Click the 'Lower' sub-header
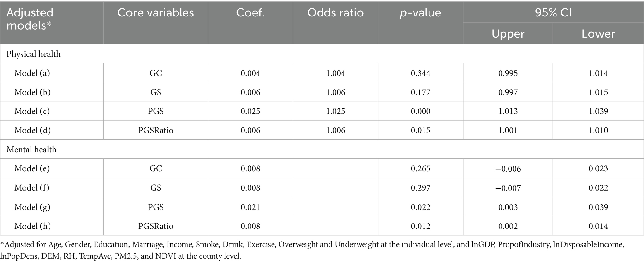The width and height of the screenshot is (644, 263). click(x=598, y=34)
